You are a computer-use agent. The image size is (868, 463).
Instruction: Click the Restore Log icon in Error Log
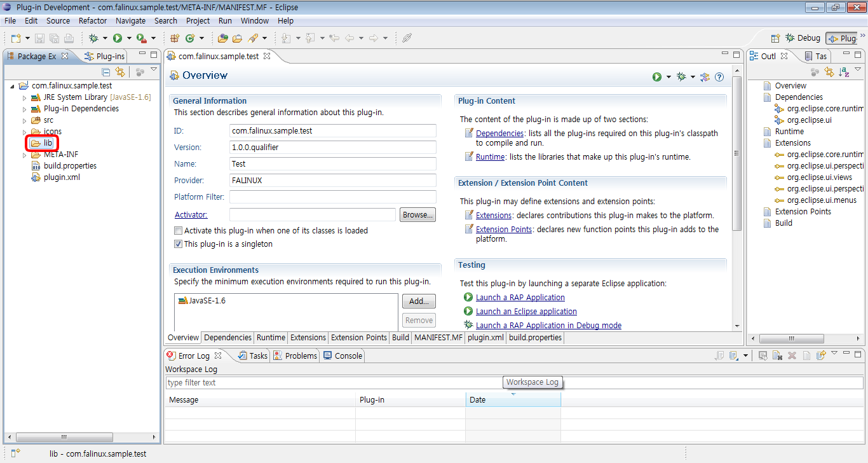pyautogui.click(x=821, y=356)
